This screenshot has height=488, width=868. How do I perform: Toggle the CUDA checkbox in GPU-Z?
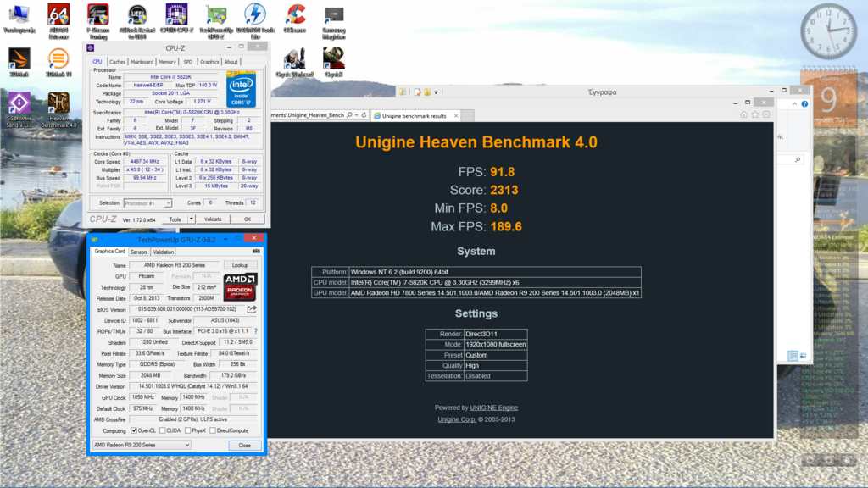tap(162, 430)
